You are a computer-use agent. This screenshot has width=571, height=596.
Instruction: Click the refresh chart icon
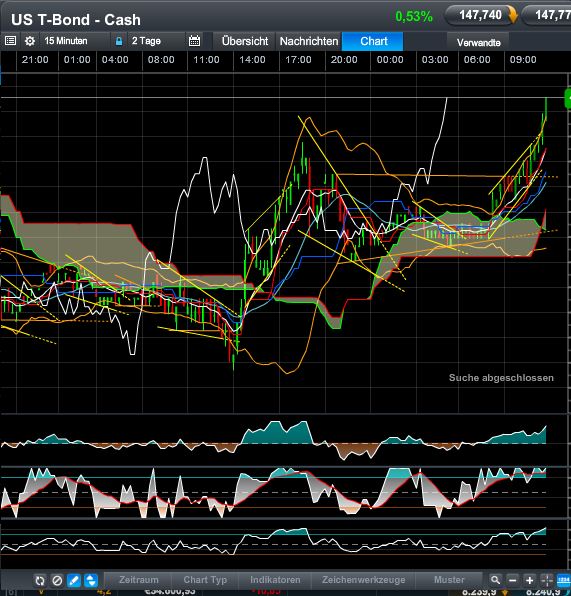click(40, 580)
